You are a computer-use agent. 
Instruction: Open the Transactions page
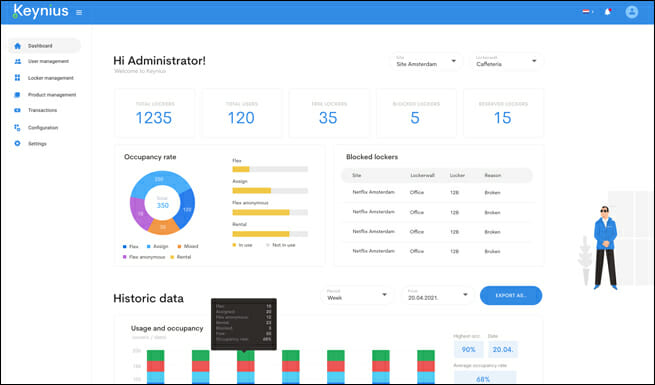tap(42, 110)
